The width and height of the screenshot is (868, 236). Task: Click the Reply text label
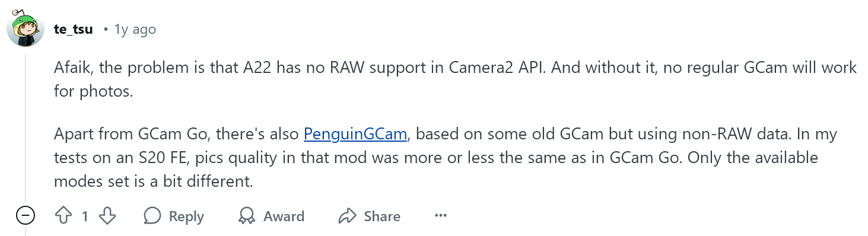[x=186, y=217]
